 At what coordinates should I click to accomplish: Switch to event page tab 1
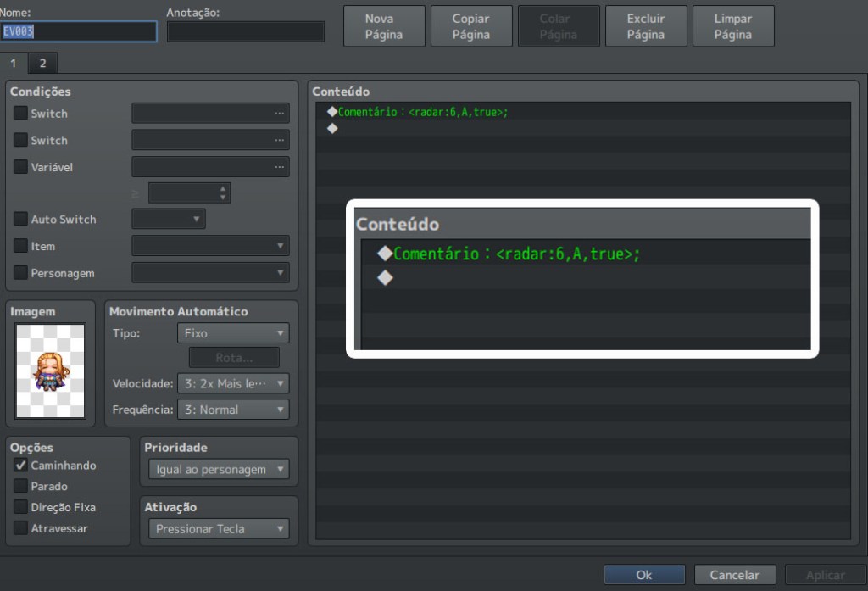(x=14, y=63)
